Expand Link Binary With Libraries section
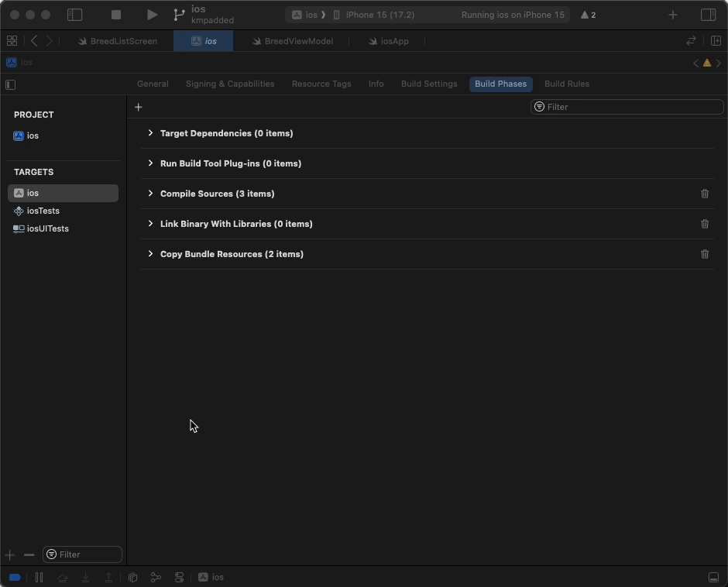Image resolution: width=728 pixels, height=587 pixels. 150,223
